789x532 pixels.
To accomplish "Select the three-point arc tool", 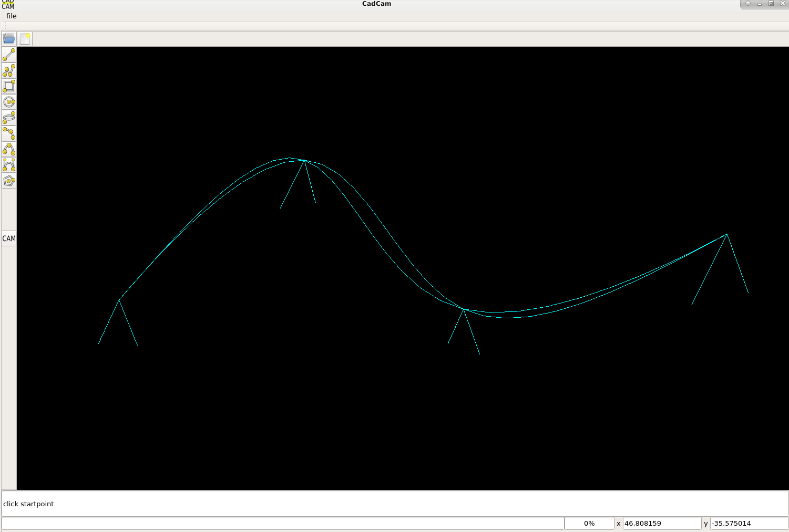I will (x=9, y=133).
